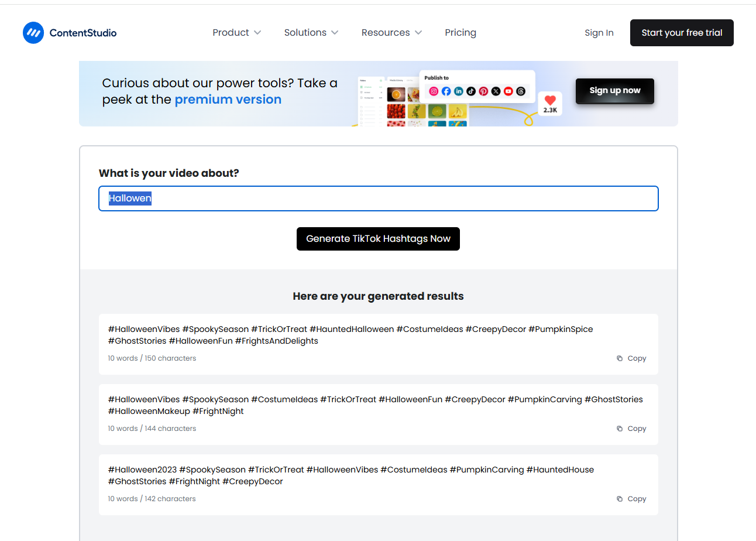Open the Solutions navigation item
756x541 pixels.
(305, 33)
